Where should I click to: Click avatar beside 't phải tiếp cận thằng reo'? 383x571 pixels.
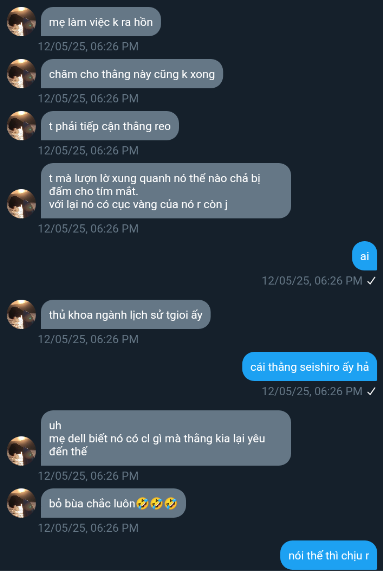click(21, 126)
